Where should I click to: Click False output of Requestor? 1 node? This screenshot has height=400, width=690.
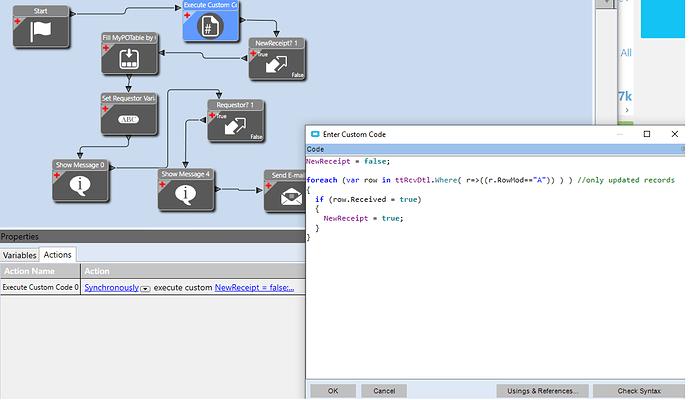pos(257,137)
